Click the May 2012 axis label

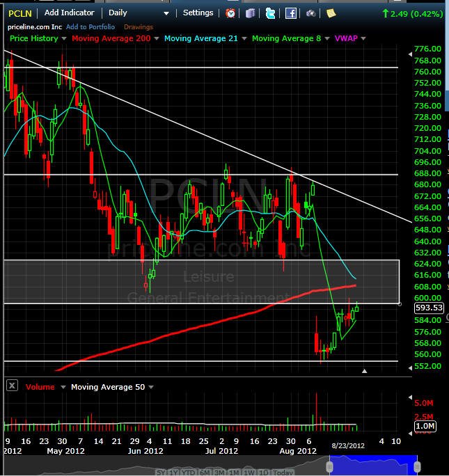[x=65, y=451]
